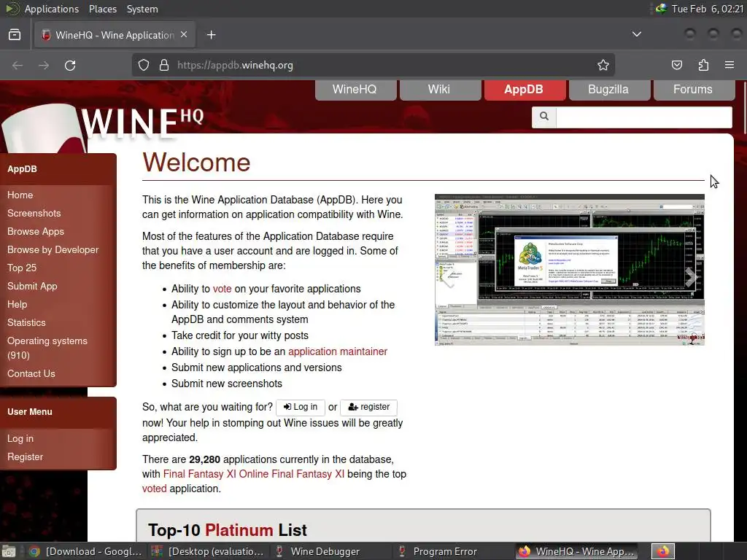Click Log in under User Menu
Image resolution: width=747 pixels, height=560 pixels.
tap(20, 438)
